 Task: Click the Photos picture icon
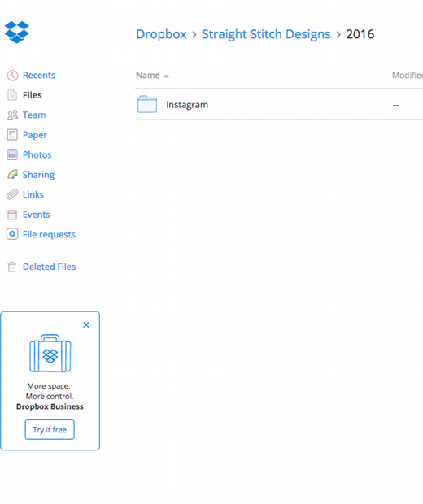point(12,155)
